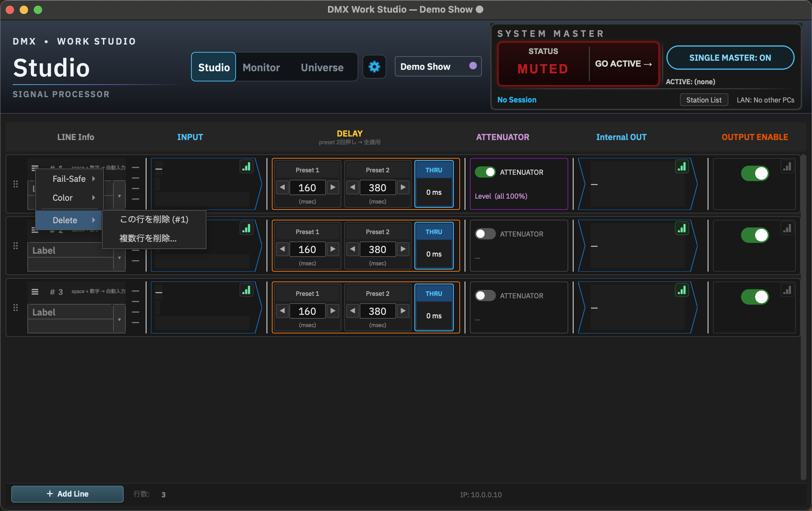Turn off line 2 output enable switch
The height and width of the screenshot is (511, 812).
click(x=755, y=235)
